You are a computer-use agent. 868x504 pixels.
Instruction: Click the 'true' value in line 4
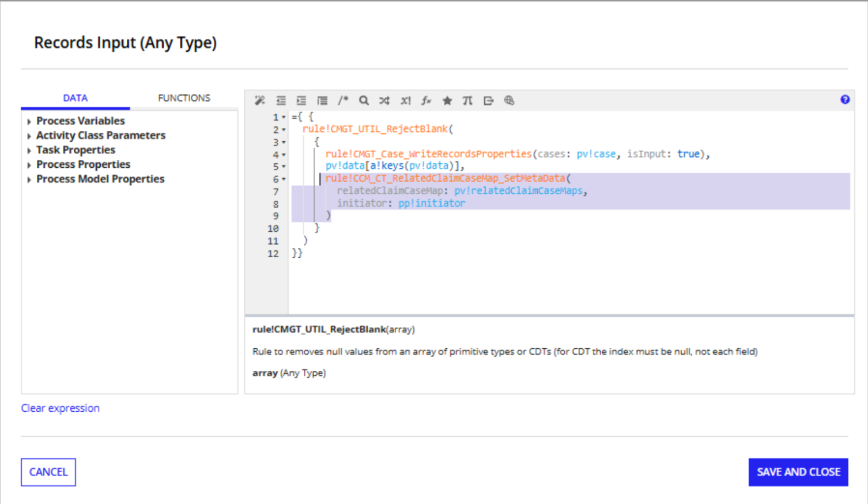688,154
